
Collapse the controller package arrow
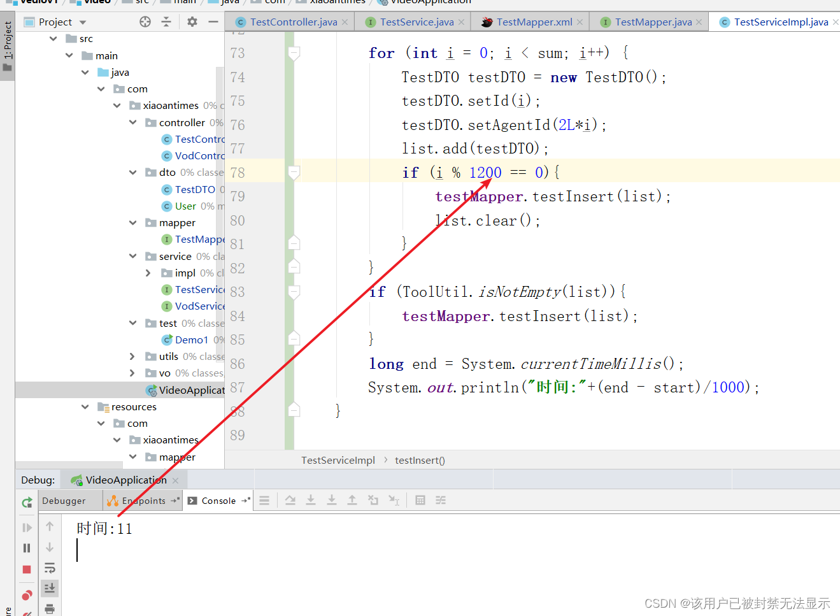point(132,122)
